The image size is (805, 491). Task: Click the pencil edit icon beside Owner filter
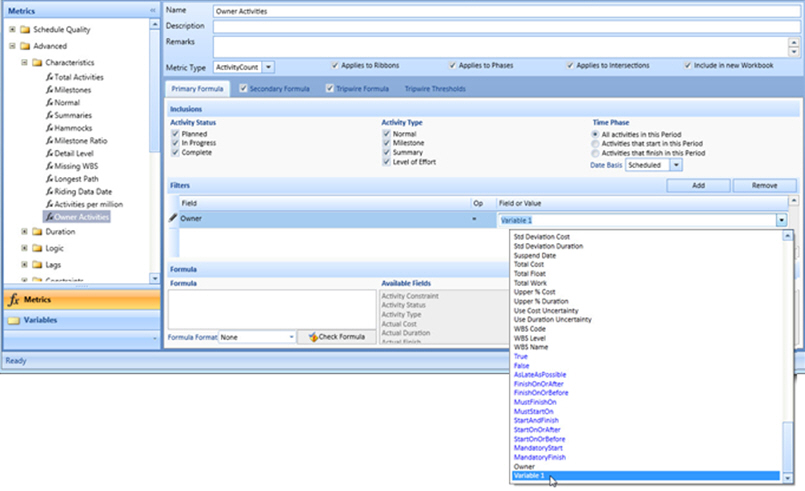[x=173, y=217]
